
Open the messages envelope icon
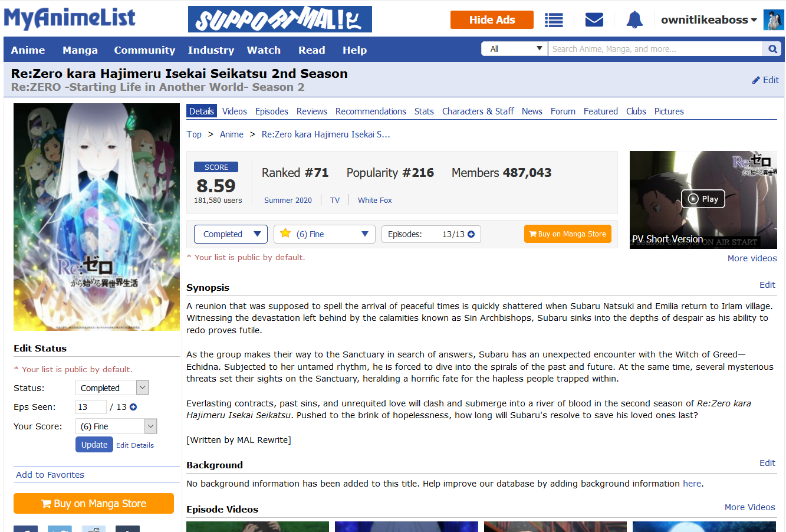point(594,20)
